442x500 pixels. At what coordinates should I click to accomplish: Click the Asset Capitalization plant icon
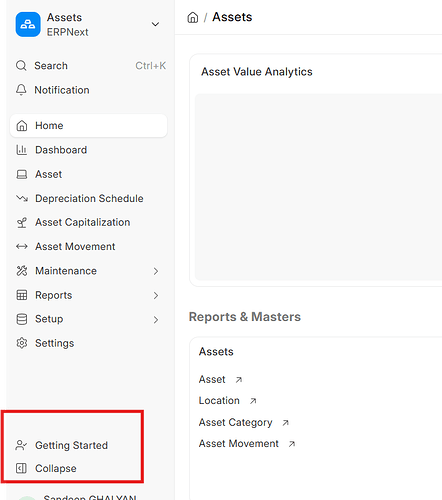coord(22,222)
